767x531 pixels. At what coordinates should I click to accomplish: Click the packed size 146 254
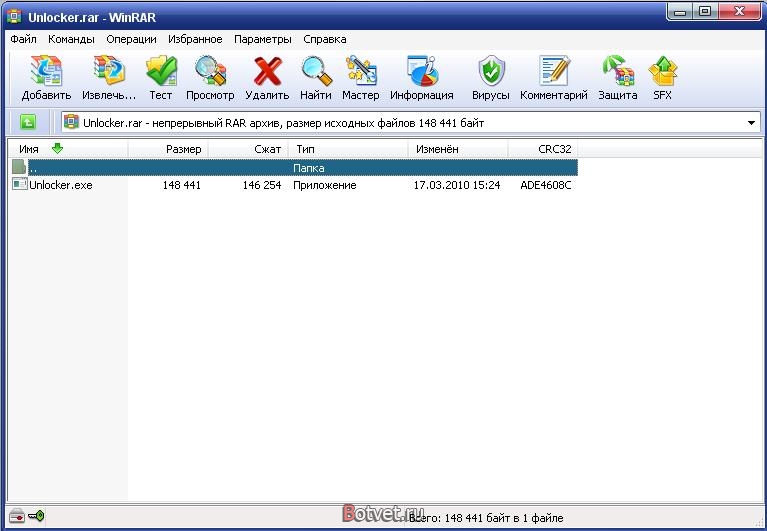[262, 185]
